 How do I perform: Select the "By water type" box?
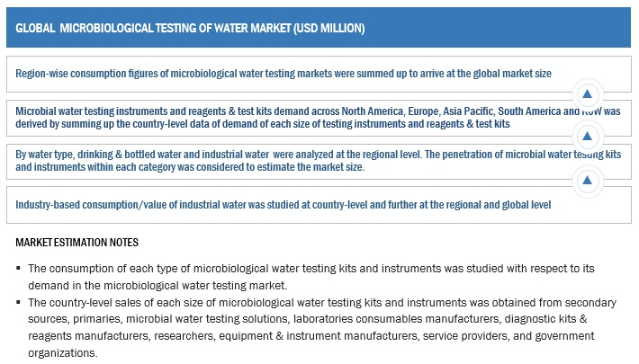pos(297,159)
